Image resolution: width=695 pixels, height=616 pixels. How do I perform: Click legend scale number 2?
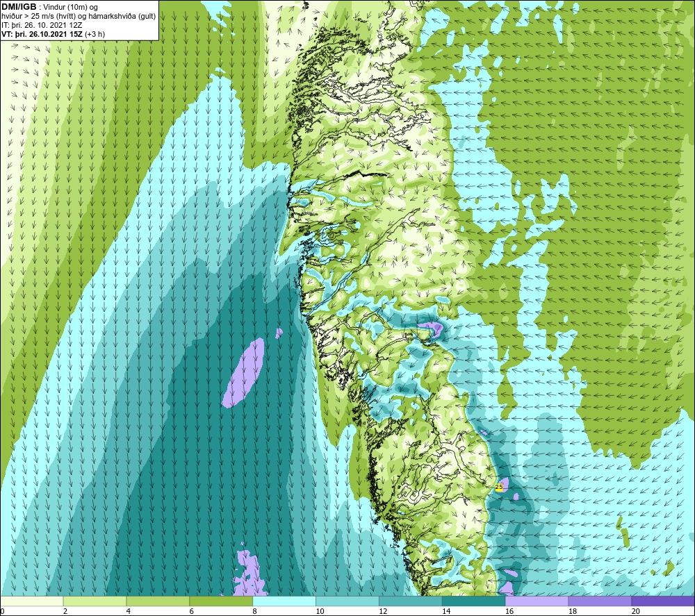(x=65, y=611)
